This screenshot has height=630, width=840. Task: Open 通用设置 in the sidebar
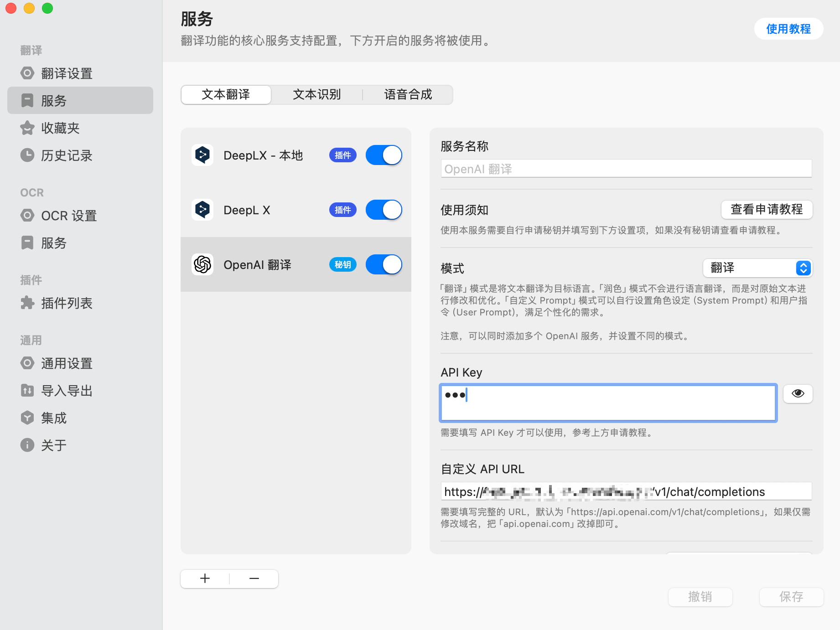coord(80,363)
